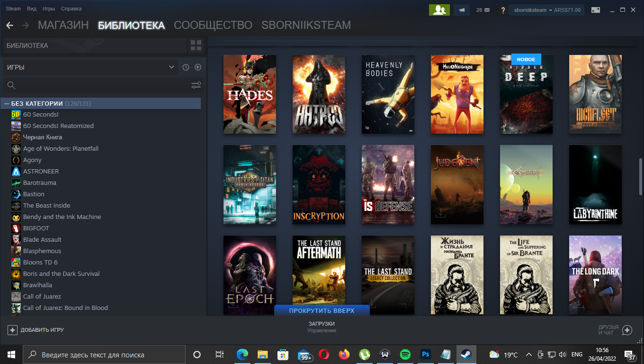This screenshot has height=364, width=644.
Task: Go to the СООБЩЕСТВО tab
Action: 213,25
